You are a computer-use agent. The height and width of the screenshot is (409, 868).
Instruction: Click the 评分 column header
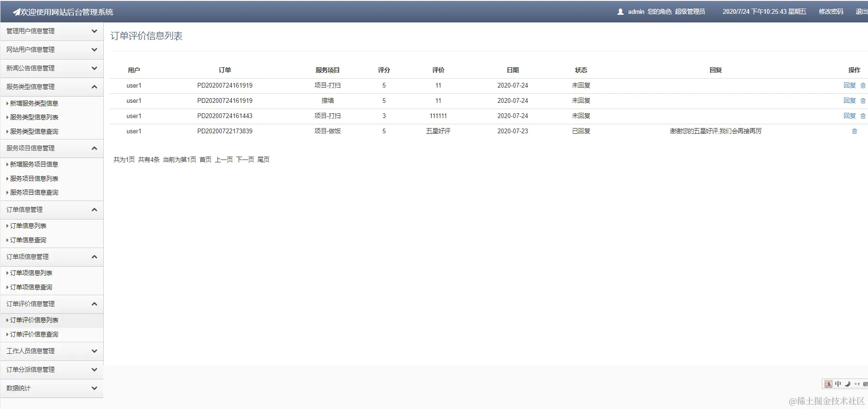click(x=384, y=70)
